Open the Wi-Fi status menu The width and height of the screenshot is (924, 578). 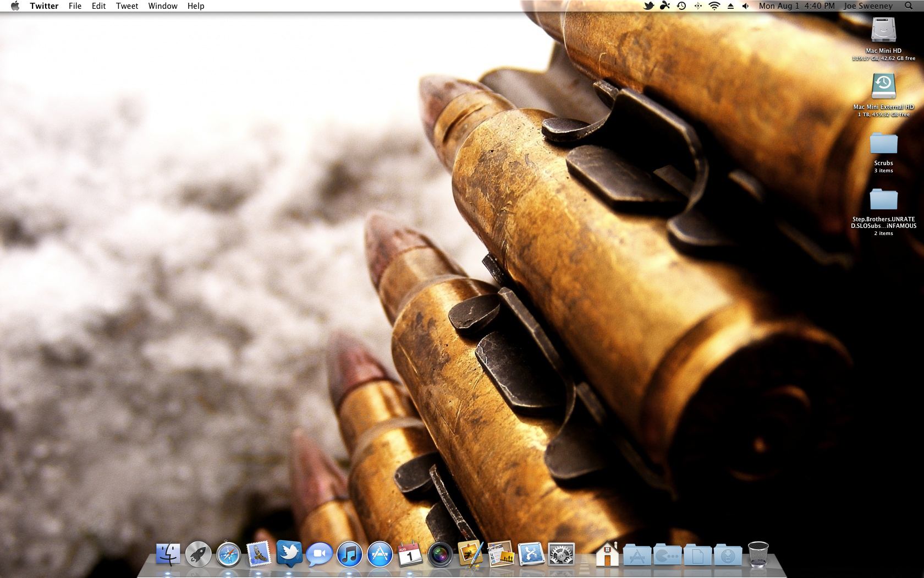click(x=714, y=6)
